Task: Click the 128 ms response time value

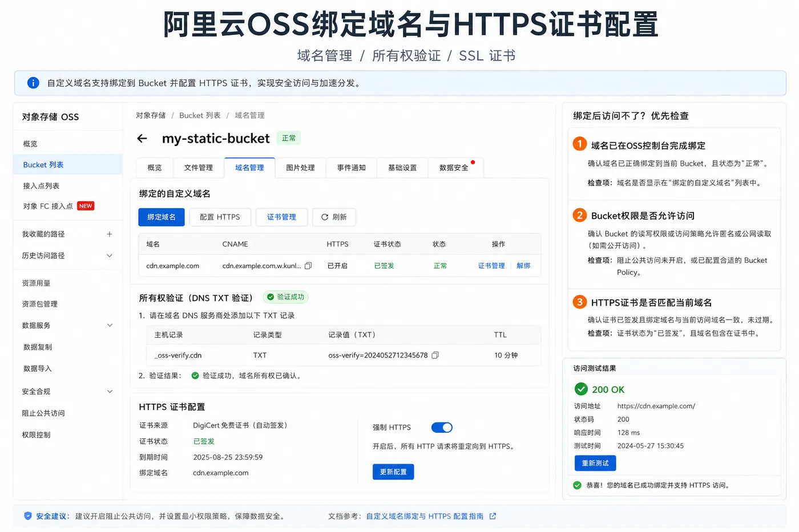Action: point(628,433)
